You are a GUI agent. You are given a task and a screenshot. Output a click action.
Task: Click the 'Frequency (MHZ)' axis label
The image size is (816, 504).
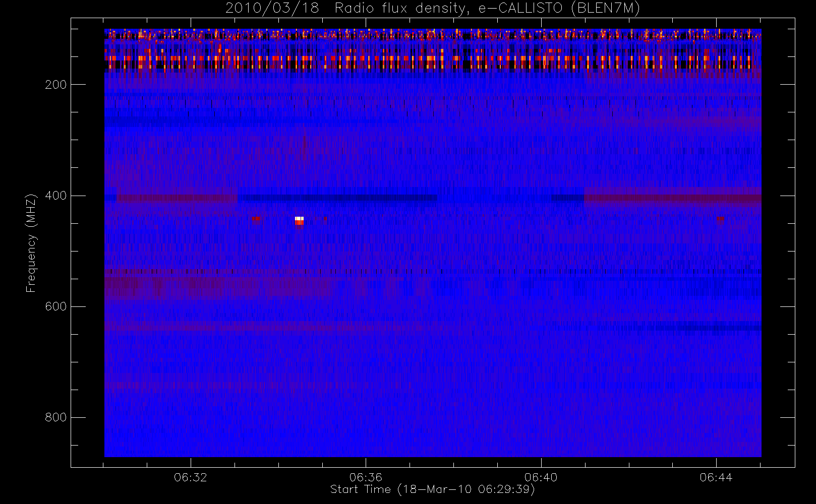[31, 243]
